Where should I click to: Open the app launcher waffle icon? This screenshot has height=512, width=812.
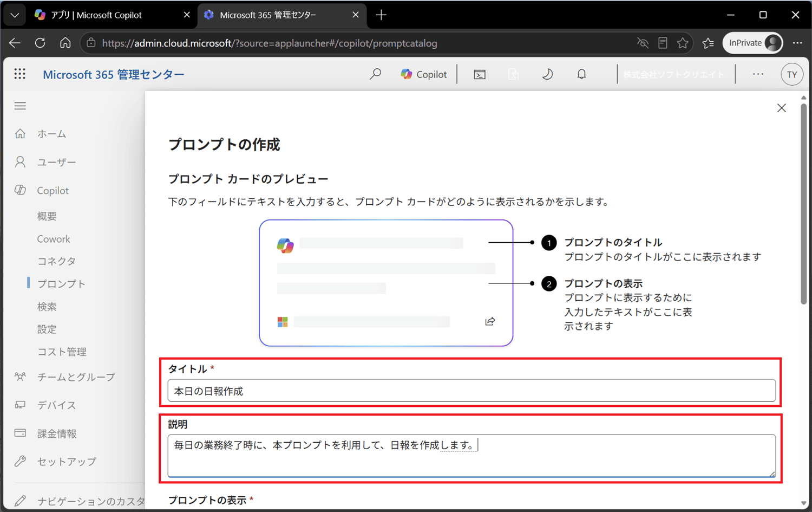point(20,74)
